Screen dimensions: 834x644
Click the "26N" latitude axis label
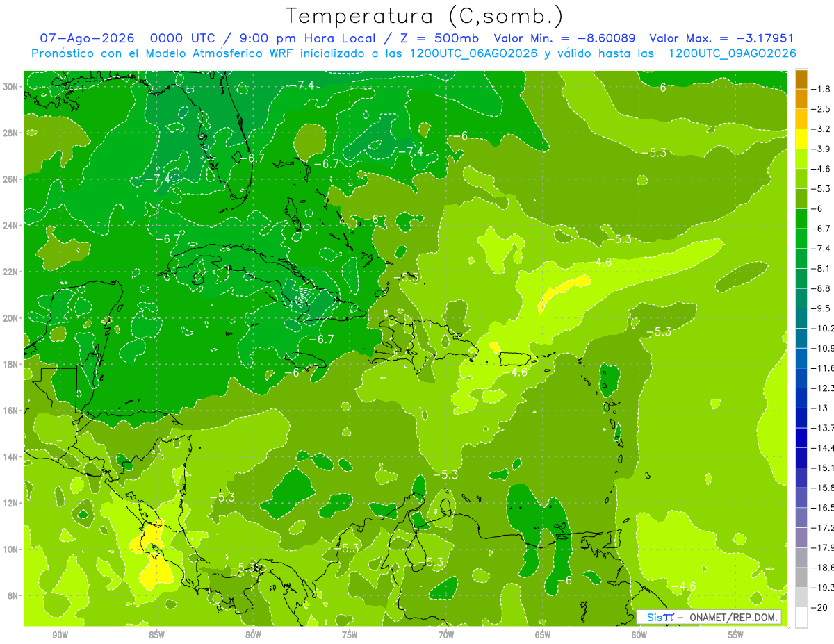pos(10,179)
